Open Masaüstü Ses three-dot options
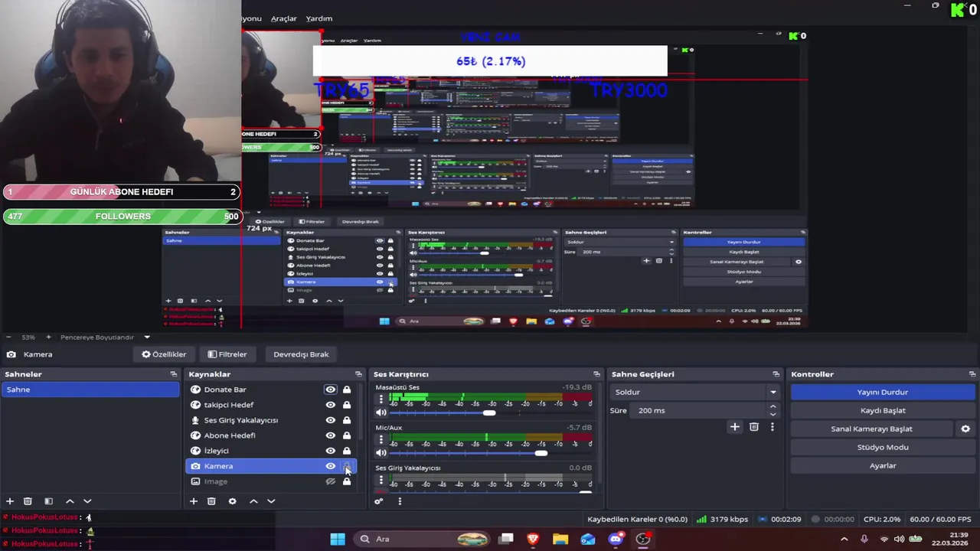This screenshot has width=980, height=551. [381, 399]
